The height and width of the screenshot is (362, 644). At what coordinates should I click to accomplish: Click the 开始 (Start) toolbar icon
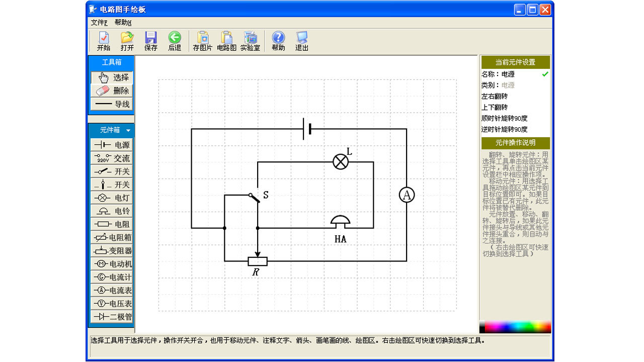[x=104, y=41]
